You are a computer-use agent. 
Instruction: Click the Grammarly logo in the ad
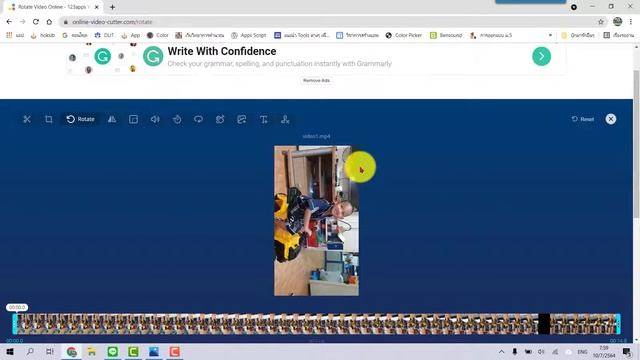pos(153,56)
